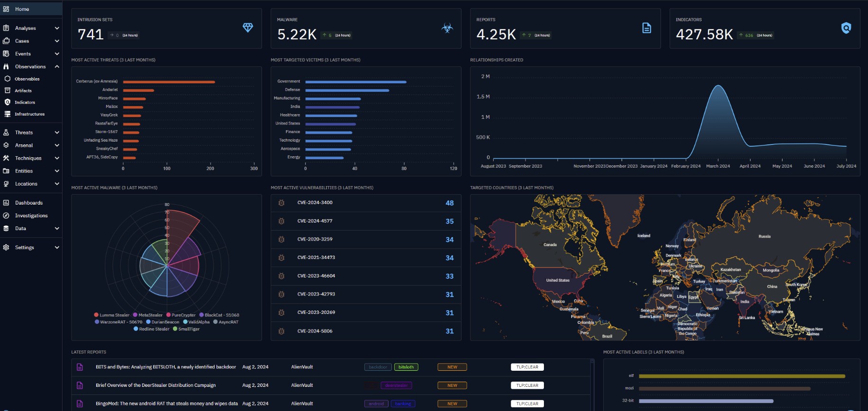
Task: Click the bug icon beside CVE-2024-3400
Action: point(281,203)
